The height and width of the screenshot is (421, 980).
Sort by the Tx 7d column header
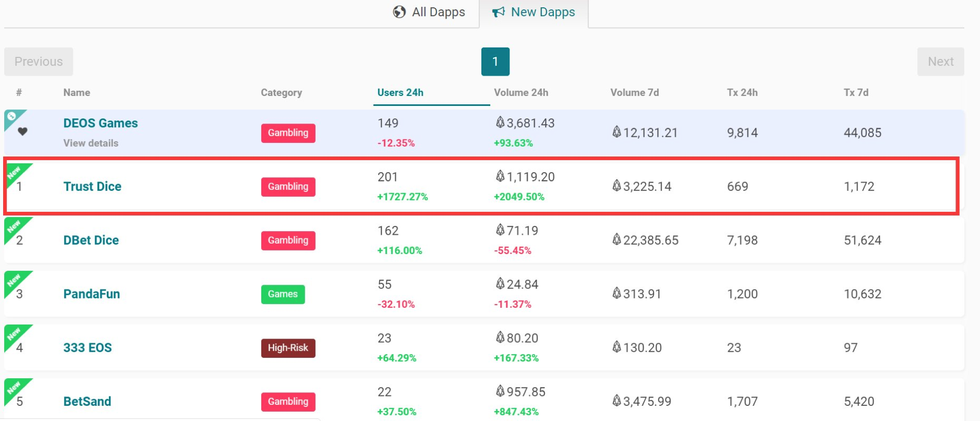[856, 92]
